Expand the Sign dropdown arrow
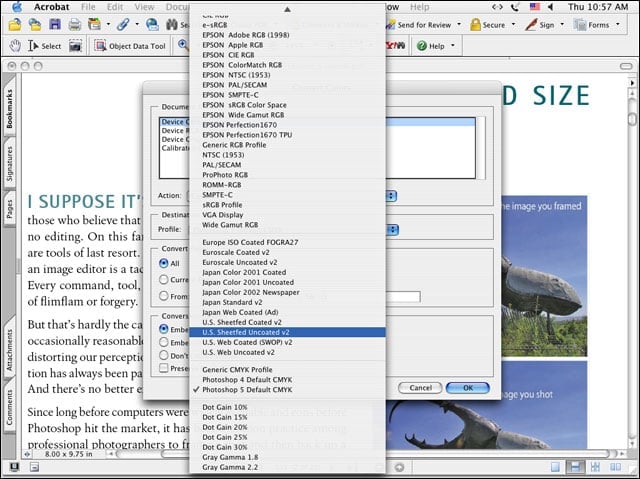The width and height of the screenshot is (640, 479). click(562, 24)
